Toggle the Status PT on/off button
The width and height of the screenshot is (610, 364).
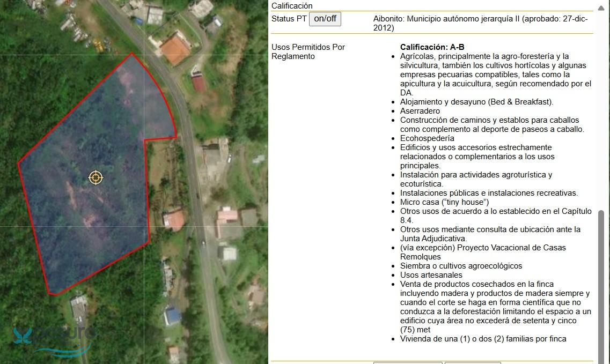coord(325,19)
